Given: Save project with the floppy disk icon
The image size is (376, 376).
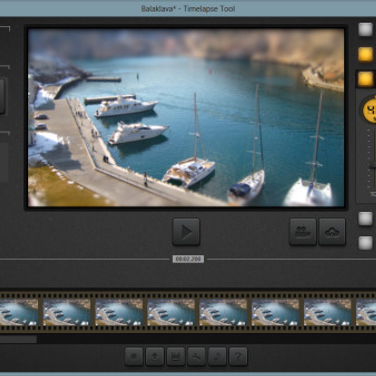Looking at the screenshot, I should [176, 357].
